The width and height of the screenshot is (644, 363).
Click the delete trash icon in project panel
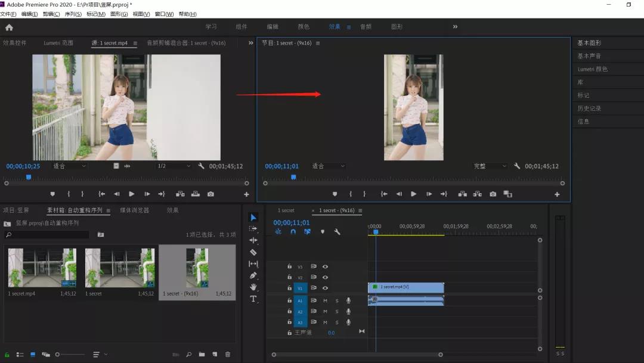tap(227, 355)
